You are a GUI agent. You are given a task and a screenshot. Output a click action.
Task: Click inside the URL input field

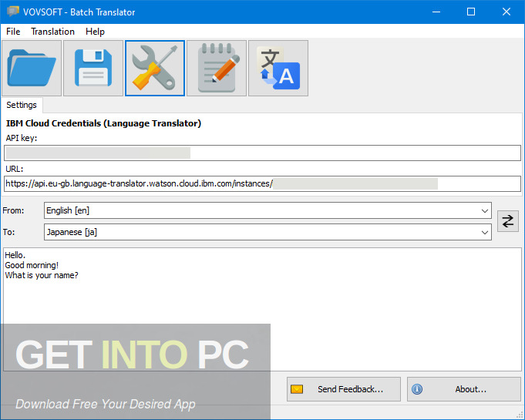click(262, 183)
